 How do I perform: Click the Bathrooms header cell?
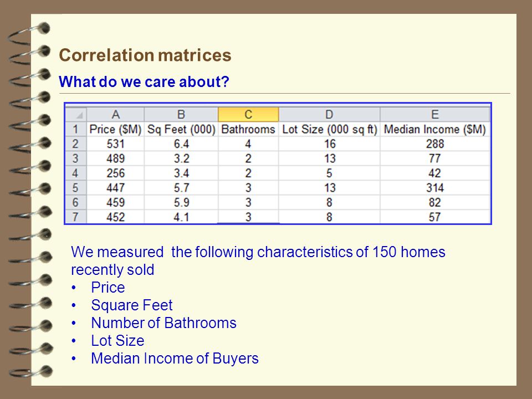pos(248,129)
